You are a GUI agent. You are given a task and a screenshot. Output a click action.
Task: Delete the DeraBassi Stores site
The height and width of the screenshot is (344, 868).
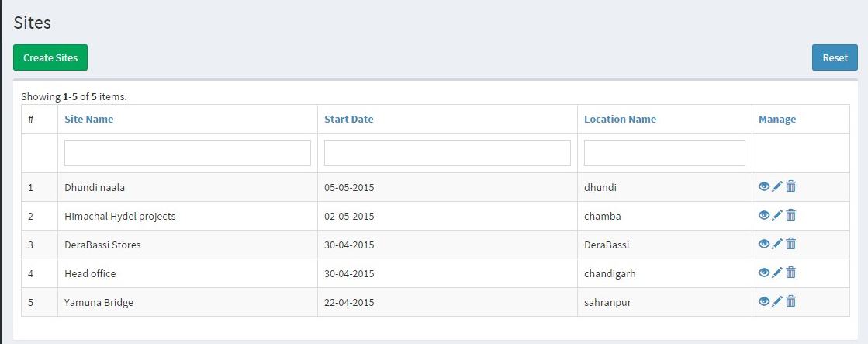[791, 244]
